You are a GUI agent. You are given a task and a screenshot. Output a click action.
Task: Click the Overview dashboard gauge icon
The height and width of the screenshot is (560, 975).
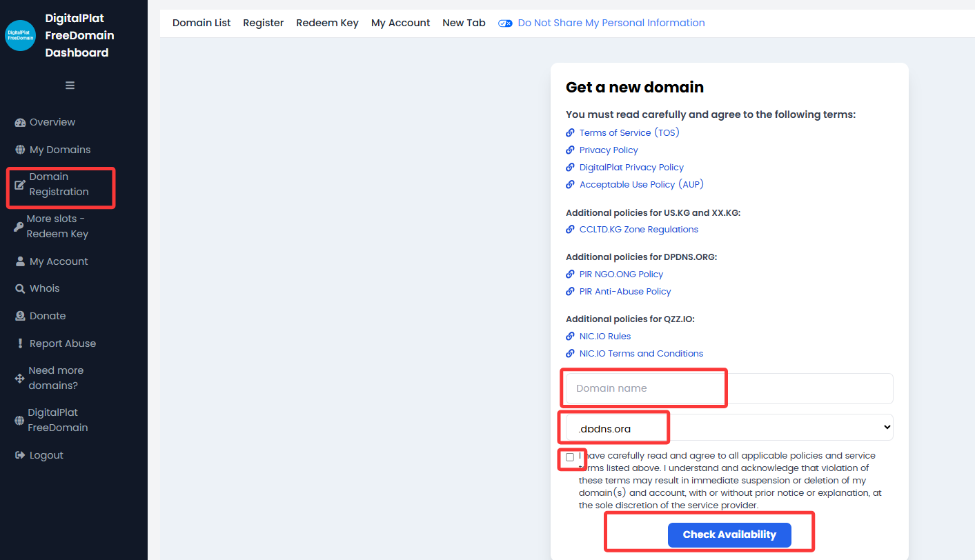(x=20, y=122)
